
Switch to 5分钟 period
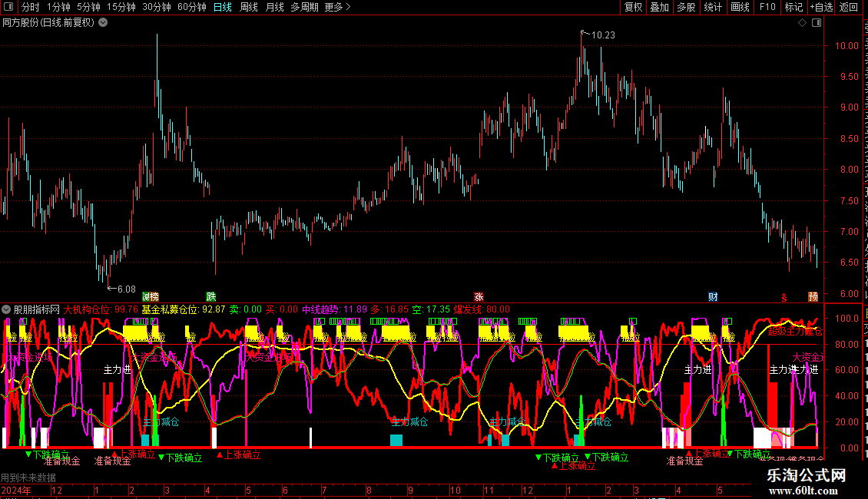(x=88, y=7)
